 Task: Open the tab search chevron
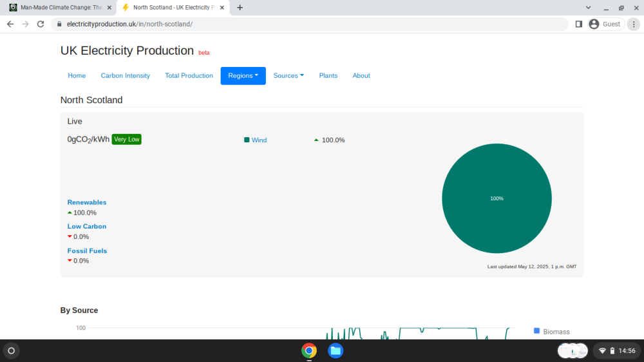588,7
